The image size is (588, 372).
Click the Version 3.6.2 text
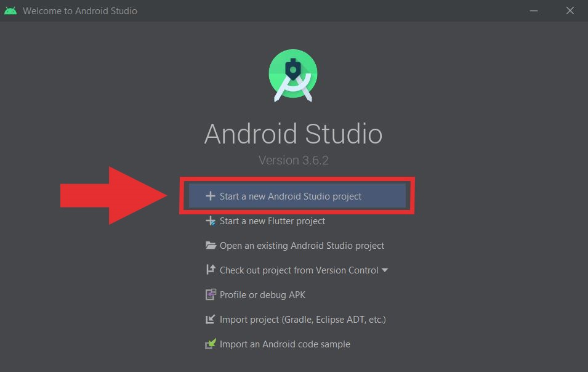[294, 160]
